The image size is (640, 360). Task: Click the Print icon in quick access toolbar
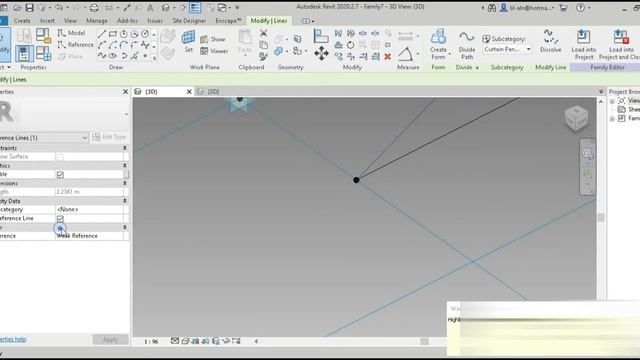click(x=94, y=7)
